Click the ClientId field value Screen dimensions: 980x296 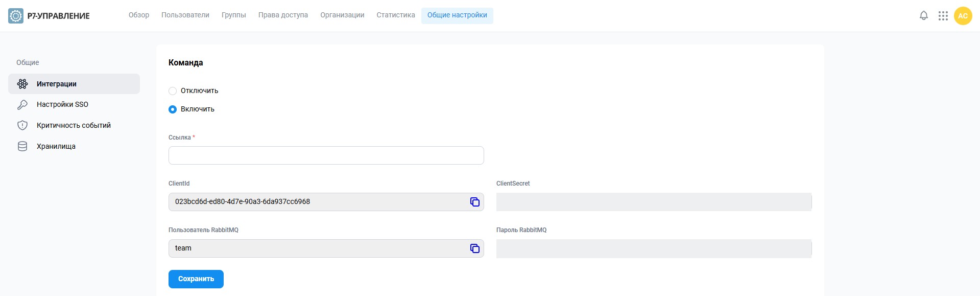[x=243, y=202]
